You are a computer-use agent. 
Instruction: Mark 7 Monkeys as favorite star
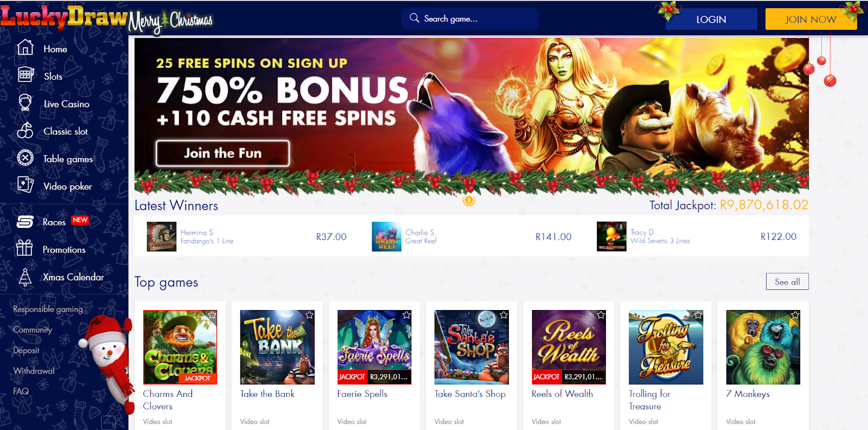click(795, 315)
